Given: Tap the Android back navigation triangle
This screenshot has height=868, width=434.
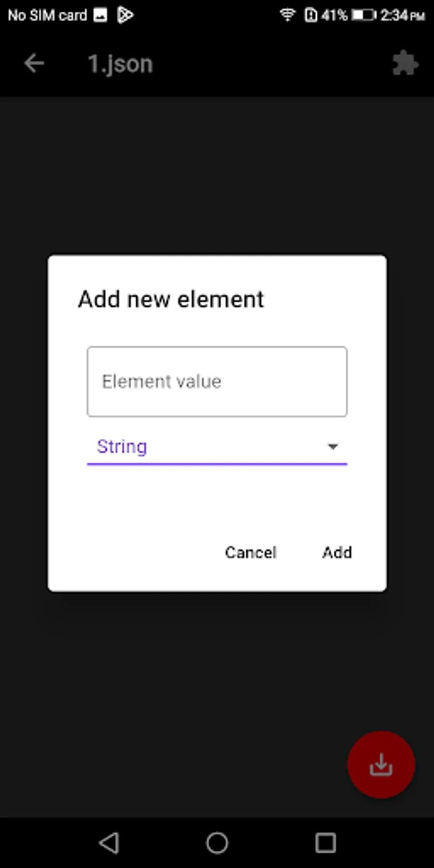Looking at the screenshot, I should click(x=109, y=843).
